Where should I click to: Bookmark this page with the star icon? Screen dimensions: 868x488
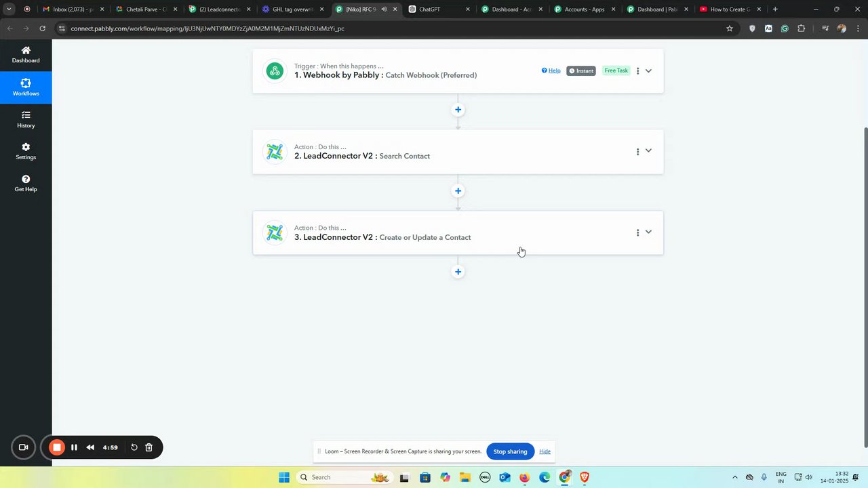click(x=730, y=28)
